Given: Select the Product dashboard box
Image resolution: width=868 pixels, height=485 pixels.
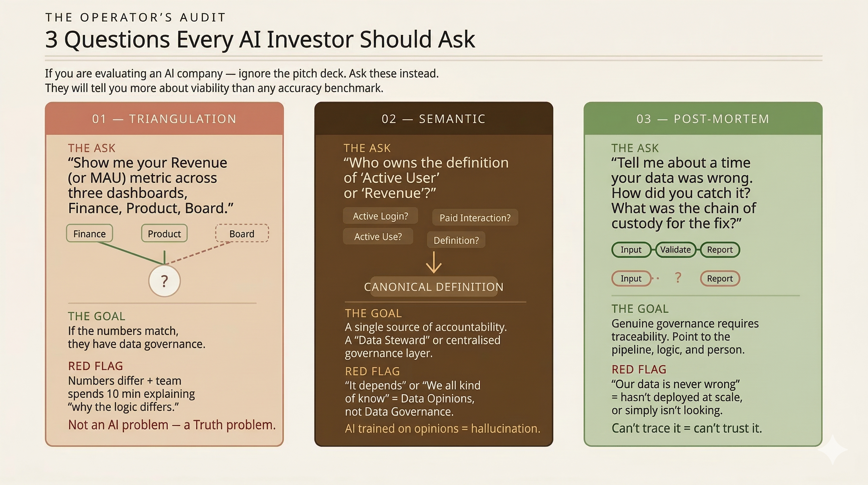Looking at the screenshot, I should 164,233.
